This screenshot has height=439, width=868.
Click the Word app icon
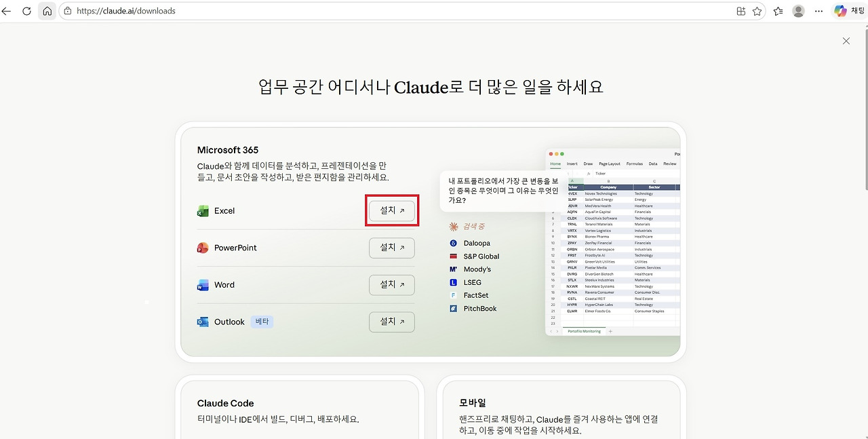point(203,285)
